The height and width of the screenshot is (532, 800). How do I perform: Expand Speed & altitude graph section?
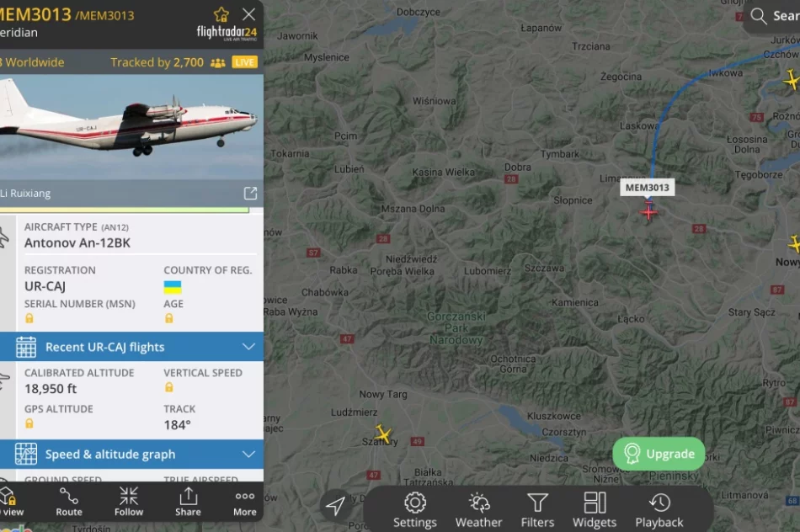(x=131, y=454)
